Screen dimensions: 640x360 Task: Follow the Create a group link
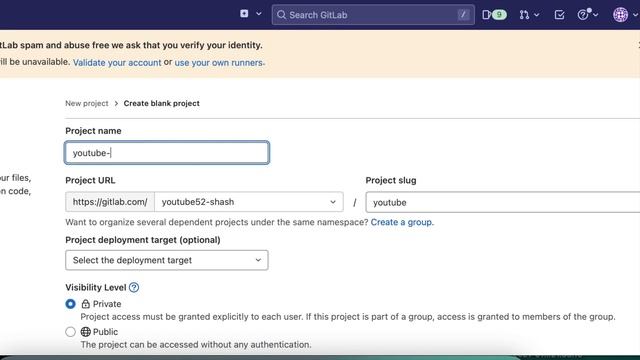coord(401,222)
